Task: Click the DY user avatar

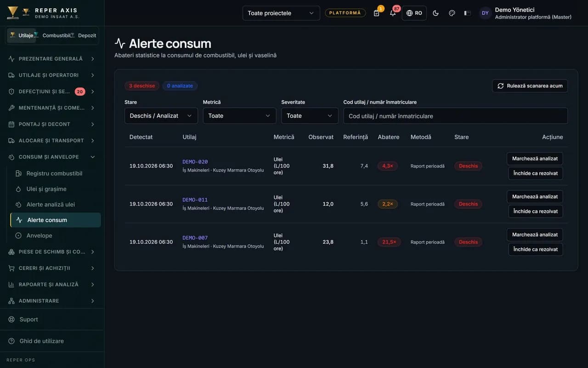Action: coord(485,13)
